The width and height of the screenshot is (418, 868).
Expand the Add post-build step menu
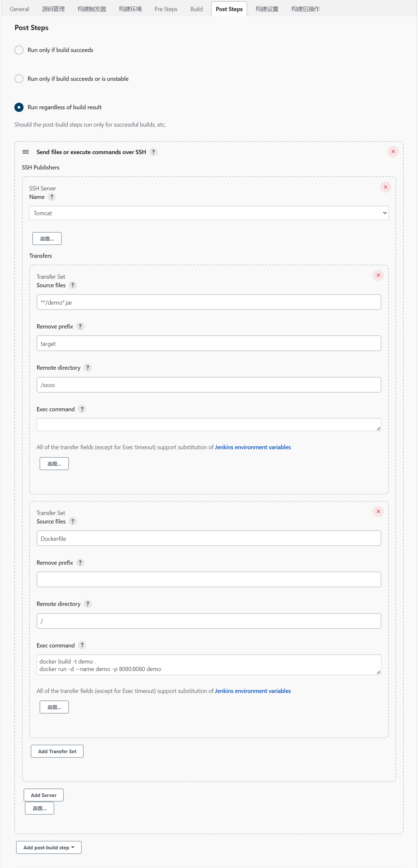pos(49,847)
